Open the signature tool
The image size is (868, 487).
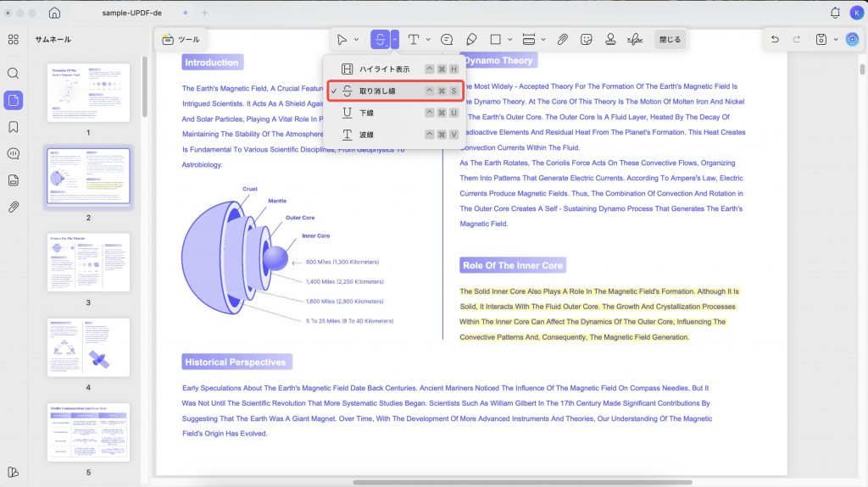coord(635,39)
